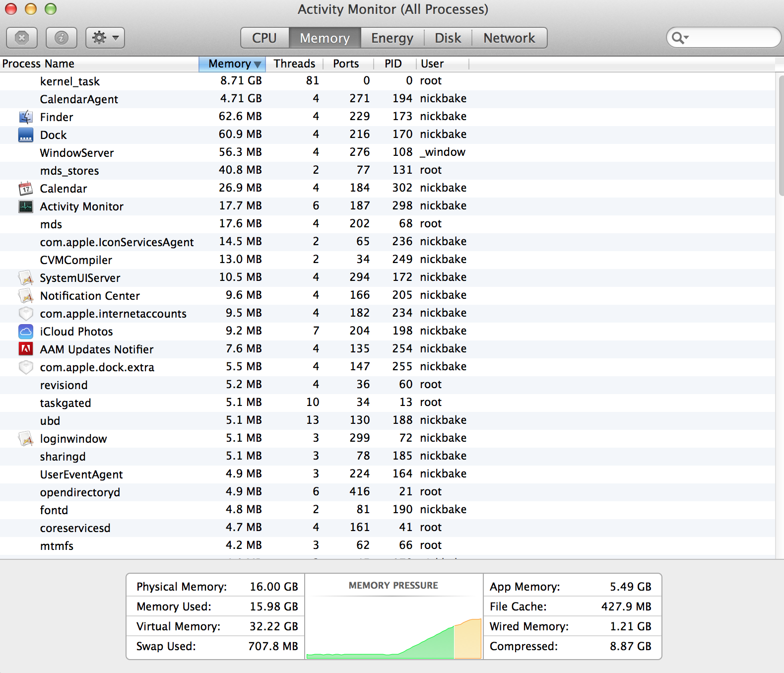784x673 pixels.
Task: Sort by Process Name column
Action: pyautogui.click(x=99, y=64)
